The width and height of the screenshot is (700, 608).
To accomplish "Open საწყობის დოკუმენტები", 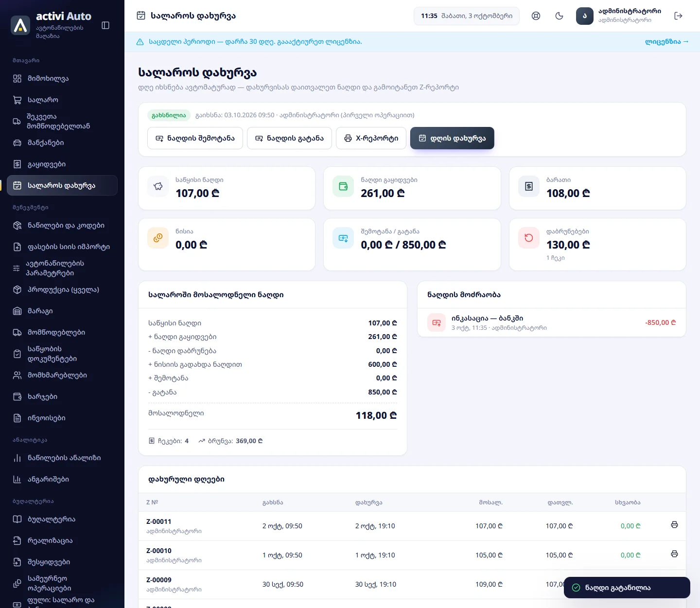I will pos(62,354).
